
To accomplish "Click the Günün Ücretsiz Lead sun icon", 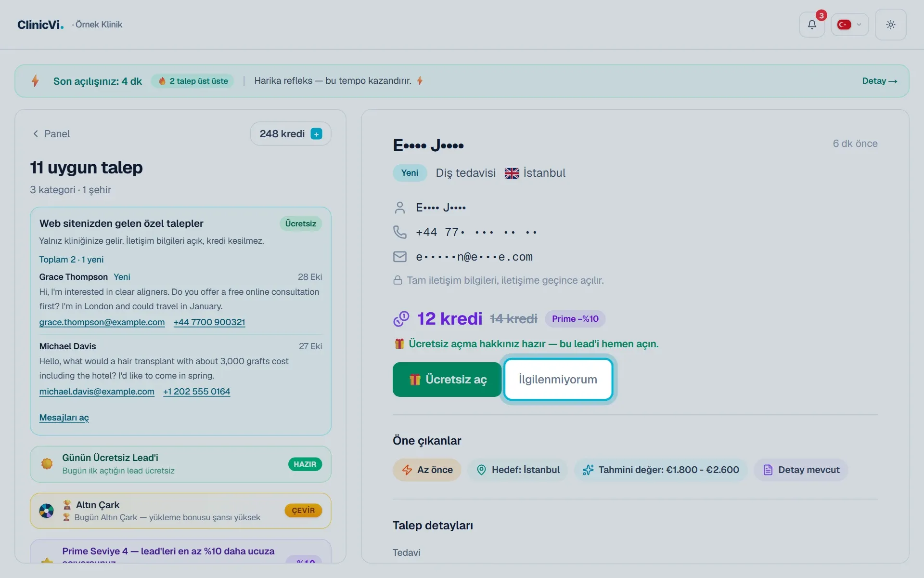I will 47,464.
